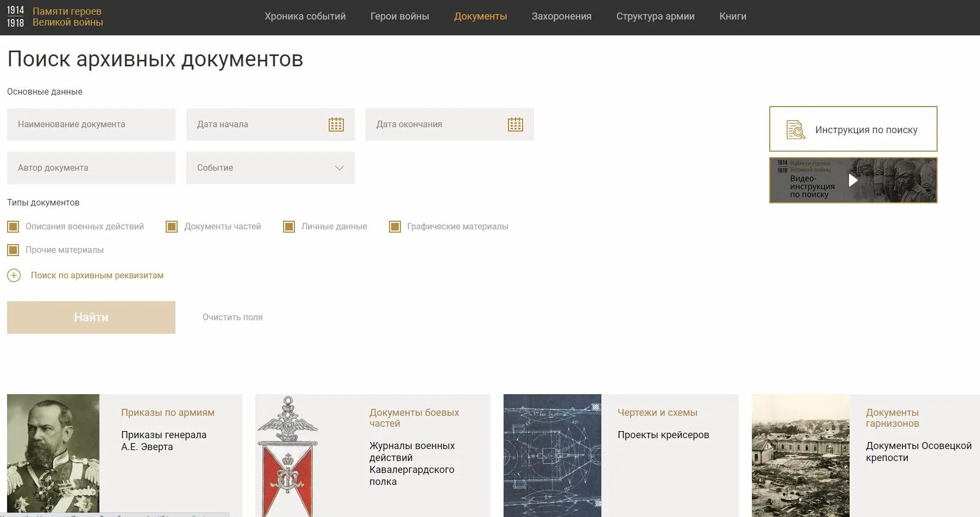Focus the 'Автор документа' input field
Screen dimensions: 980x517
(91, 168)
